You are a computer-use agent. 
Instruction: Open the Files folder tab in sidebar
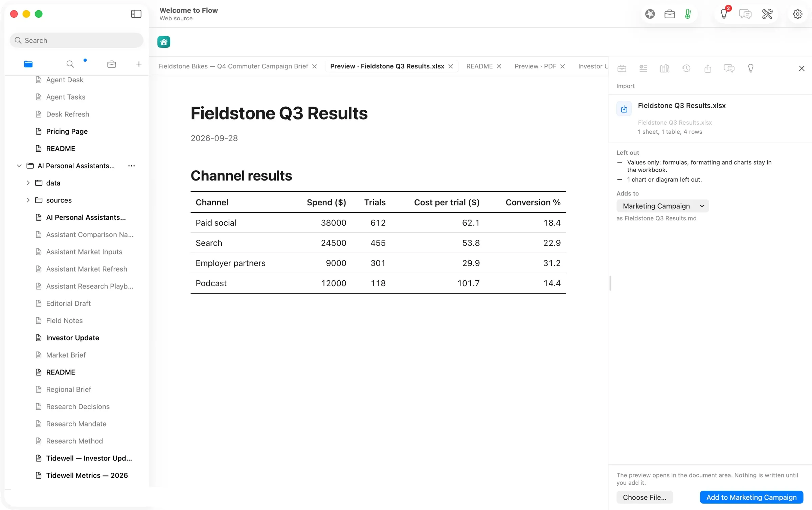coord(28,64)
